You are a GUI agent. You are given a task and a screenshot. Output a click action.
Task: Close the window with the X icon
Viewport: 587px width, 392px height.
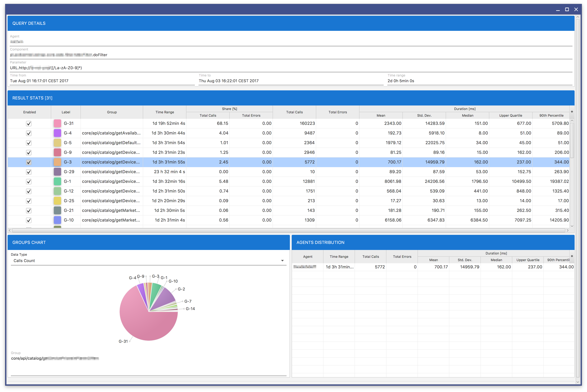coord(576,10)
